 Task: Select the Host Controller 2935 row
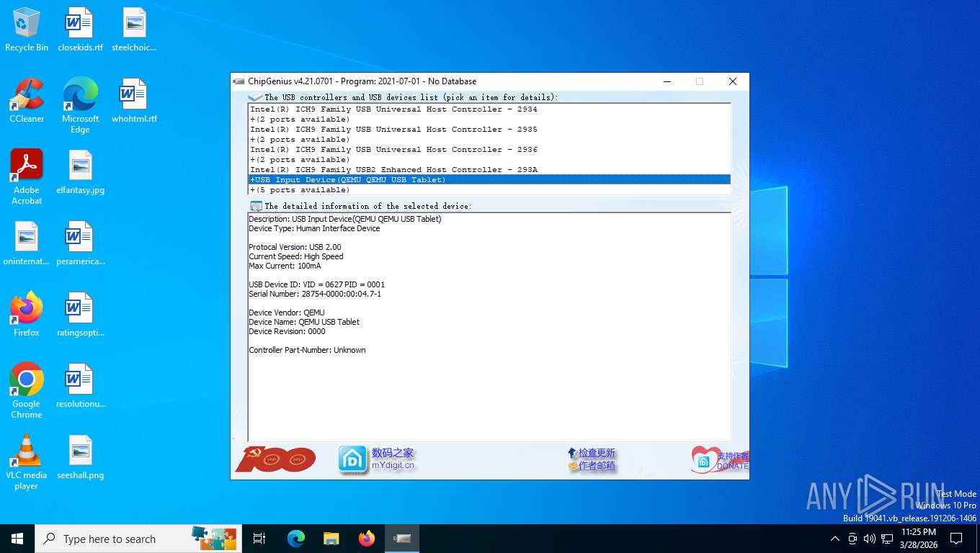489,130
